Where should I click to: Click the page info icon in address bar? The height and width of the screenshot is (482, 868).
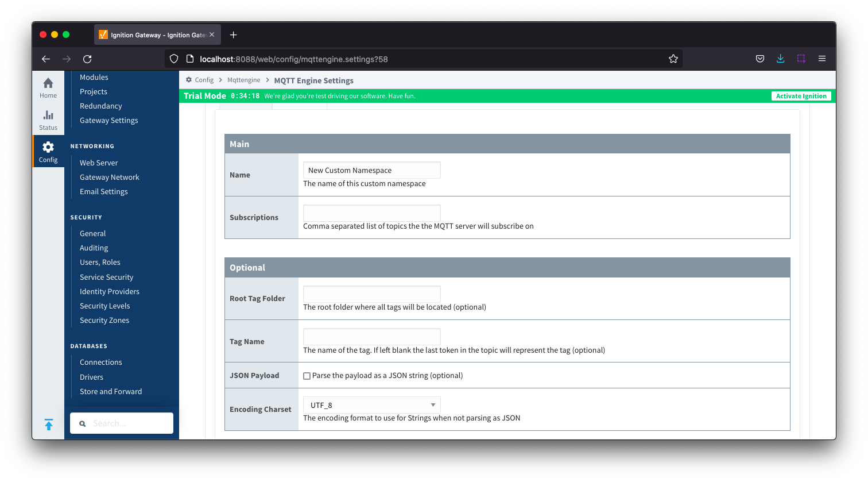(190, 59)
